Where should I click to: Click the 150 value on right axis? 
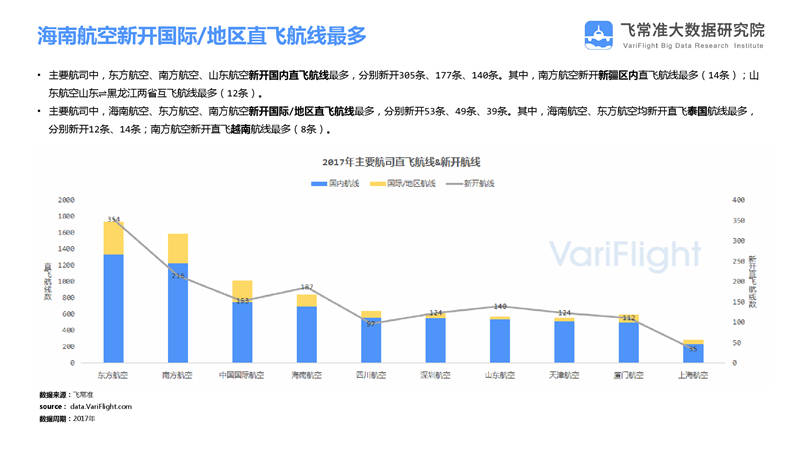click(x=739, y=302)
